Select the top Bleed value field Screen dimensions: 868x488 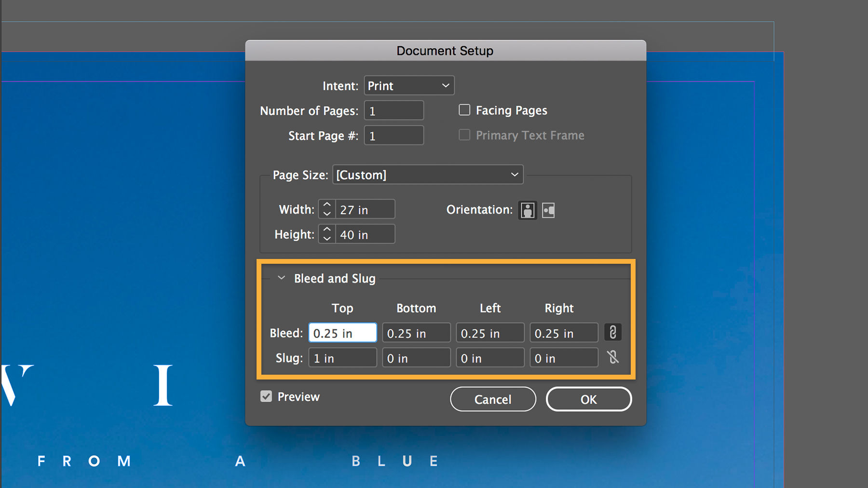click(342, 332)
